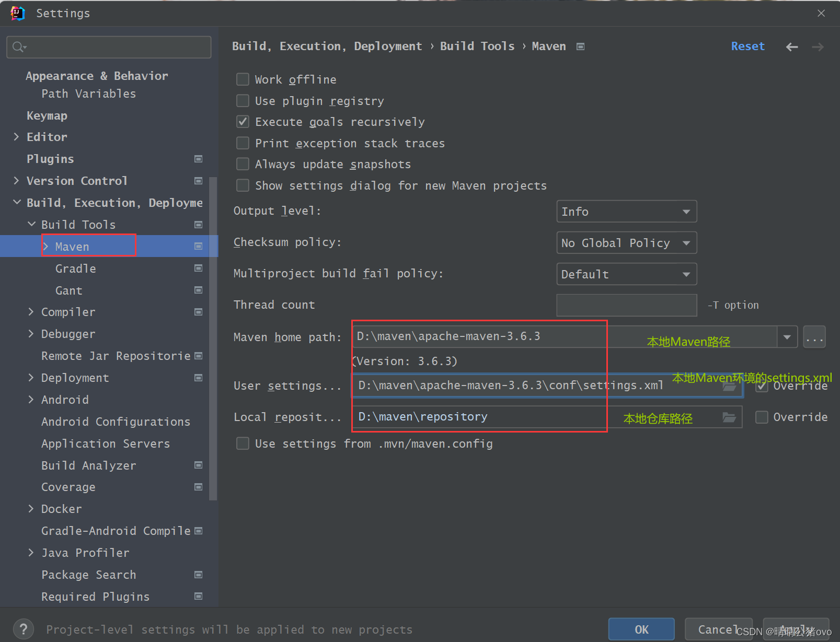Browse Maven home with ... button

(x=814, y=337)
